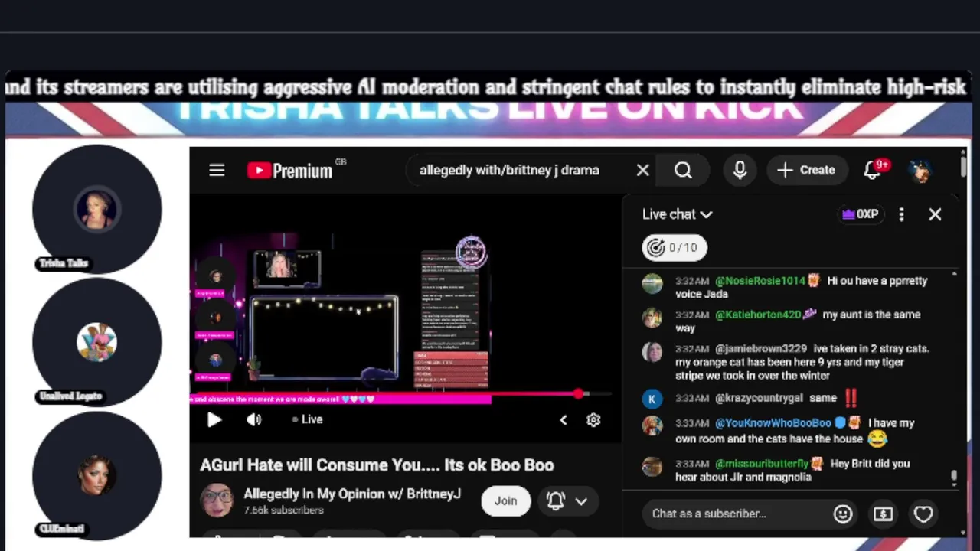The width and height of the screenshot is (980, 551).
Task: Open Allegedly In My Opinion w/ BrittneyJ channel
Action: [x=352, y=494]
